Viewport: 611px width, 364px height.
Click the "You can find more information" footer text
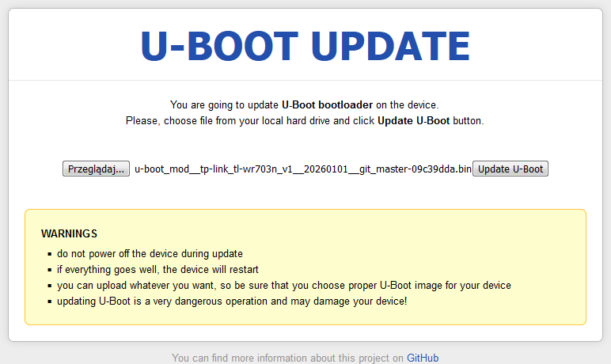287,358
